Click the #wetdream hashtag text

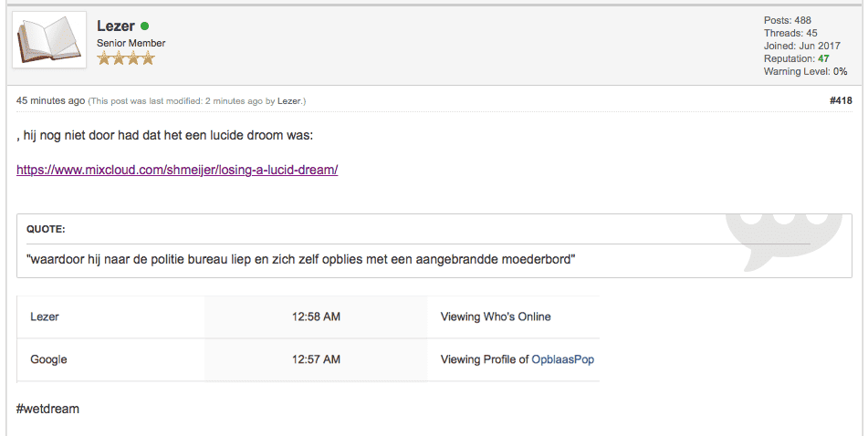[x=47, y=409]
